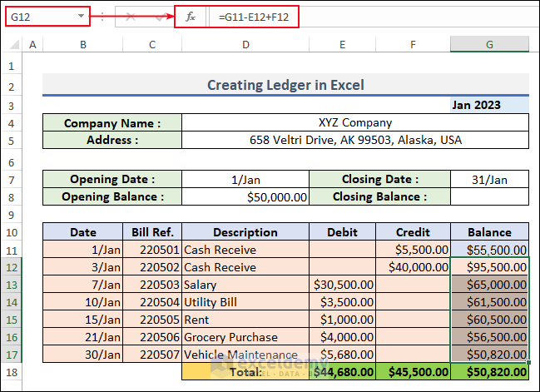This screenshot has width=540, height=392.
Task: Click the Name Box showing G12
Action: click(x=47, y=16)
